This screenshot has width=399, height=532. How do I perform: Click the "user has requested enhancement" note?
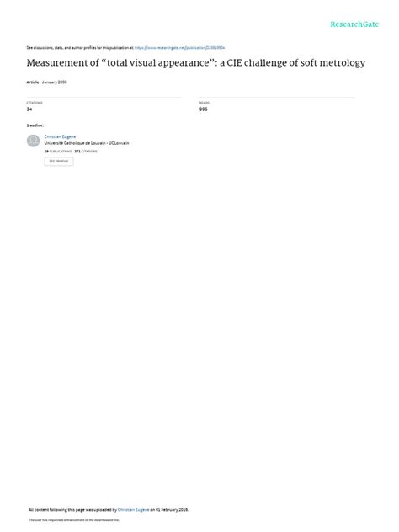tap(74, 520)
